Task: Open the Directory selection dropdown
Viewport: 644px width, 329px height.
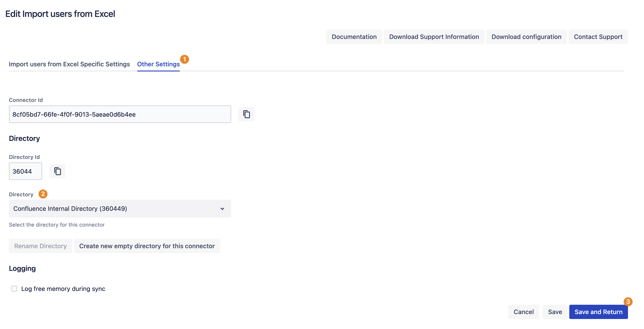Action: [120, 209]
